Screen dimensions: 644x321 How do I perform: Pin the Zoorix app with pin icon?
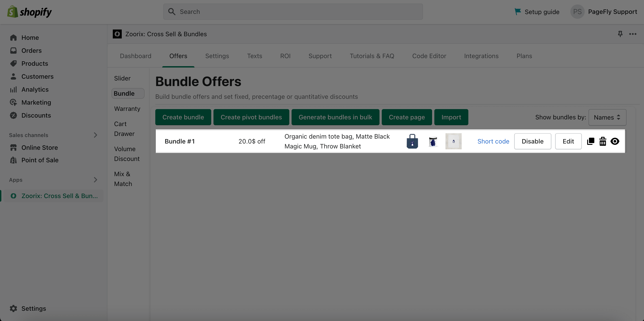click(x=620, y=34)
